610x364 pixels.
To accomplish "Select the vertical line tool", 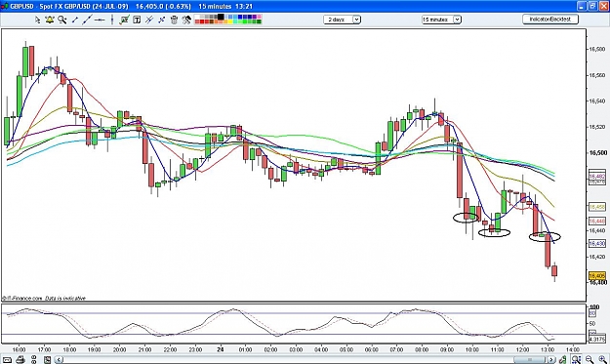I will (112, 20).
